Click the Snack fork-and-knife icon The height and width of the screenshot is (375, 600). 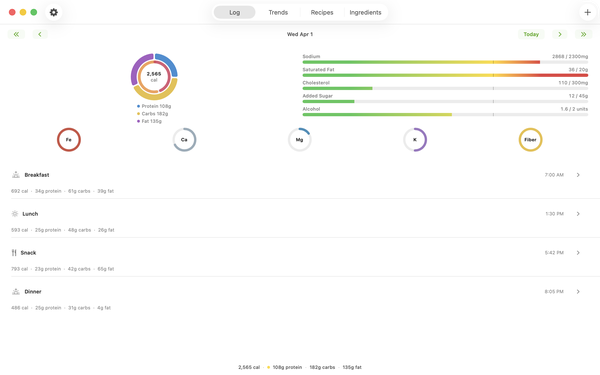pyautogui.click(x=14, y=253)
